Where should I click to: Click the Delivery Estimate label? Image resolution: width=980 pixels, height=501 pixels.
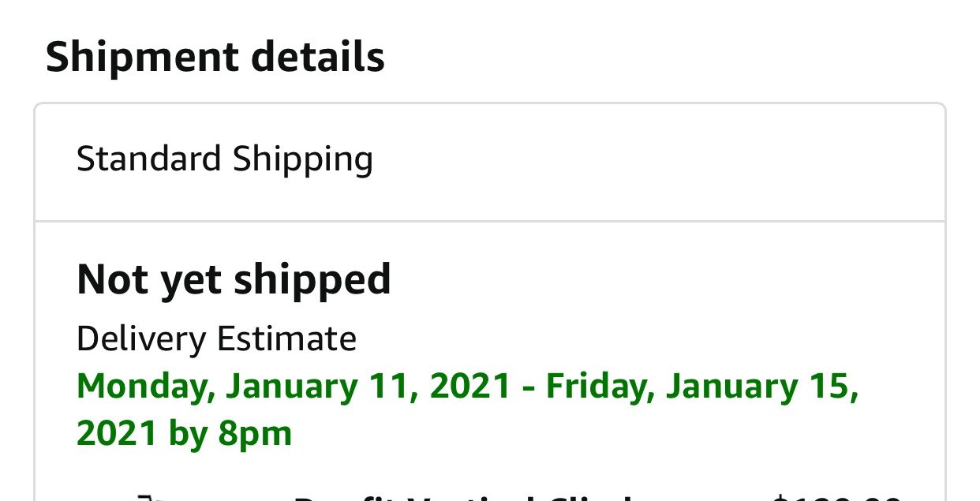tap(216, 339)
